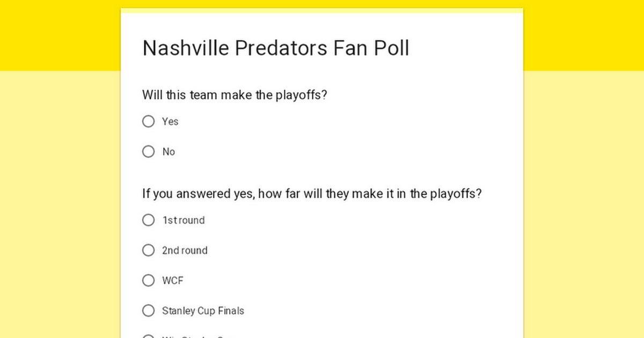Pick the 2nd round radio circle

(149, 250)
